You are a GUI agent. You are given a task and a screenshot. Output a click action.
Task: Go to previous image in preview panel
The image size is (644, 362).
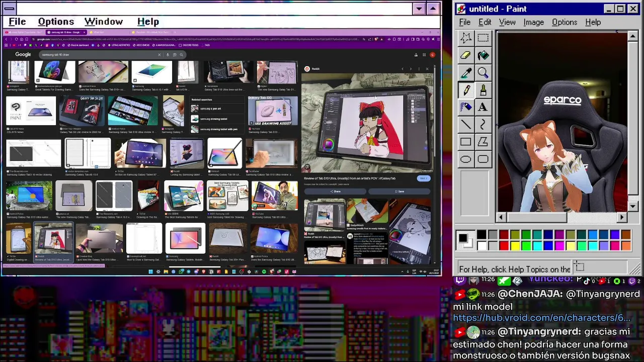402,69
